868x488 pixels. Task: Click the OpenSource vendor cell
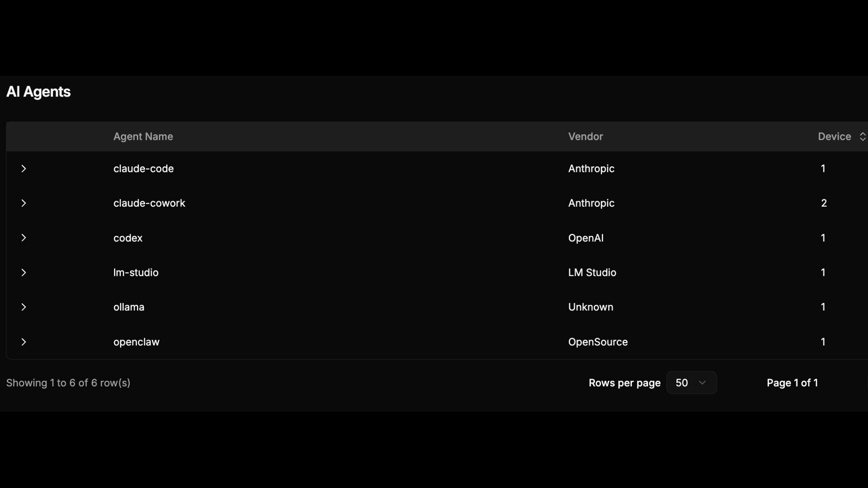point(598,342)
